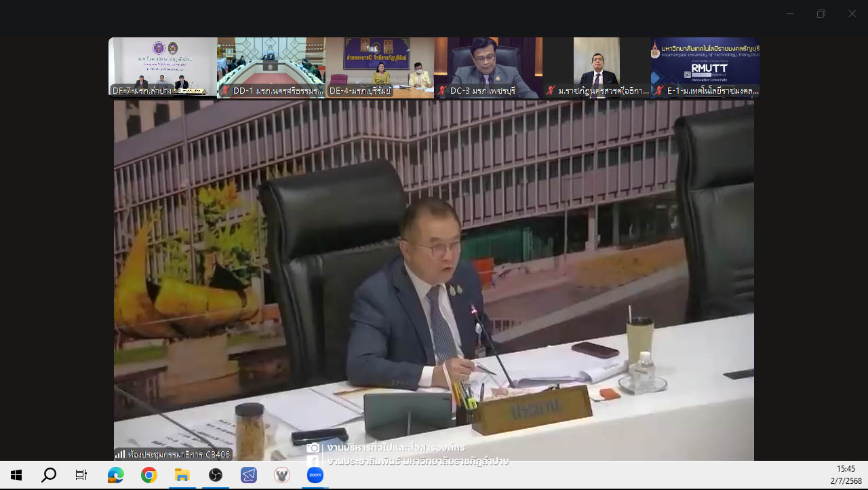Select the ม.ราชภัฏนครสวรรค์ participant thumbnail
Screen dimensions: 868x490
597,68
